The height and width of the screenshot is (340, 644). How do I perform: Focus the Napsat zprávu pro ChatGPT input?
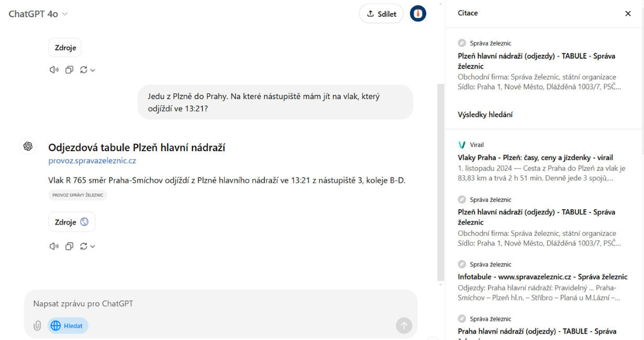click(x=220, y=303)
